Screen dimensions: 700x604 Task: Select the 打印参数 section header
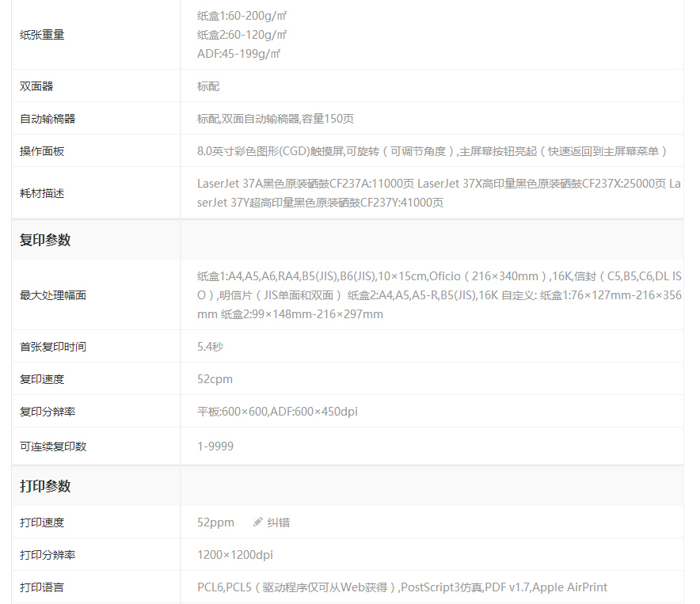click(45, 486)
